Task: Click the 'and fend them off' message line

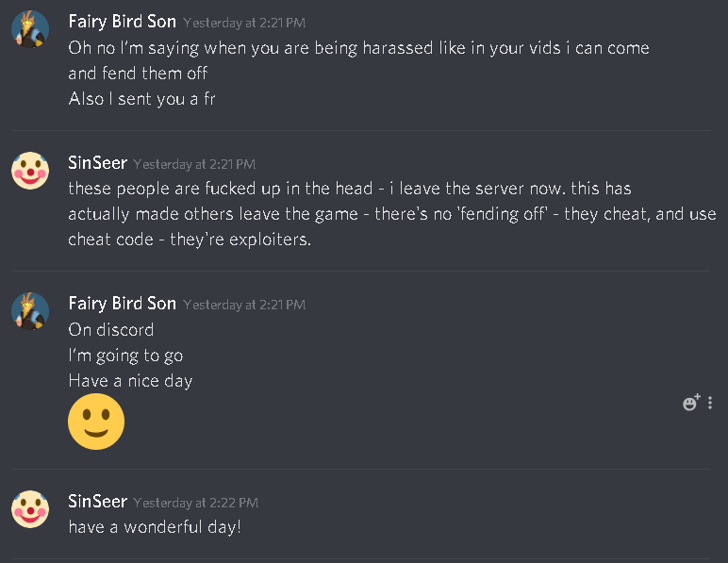Action: 138,74
